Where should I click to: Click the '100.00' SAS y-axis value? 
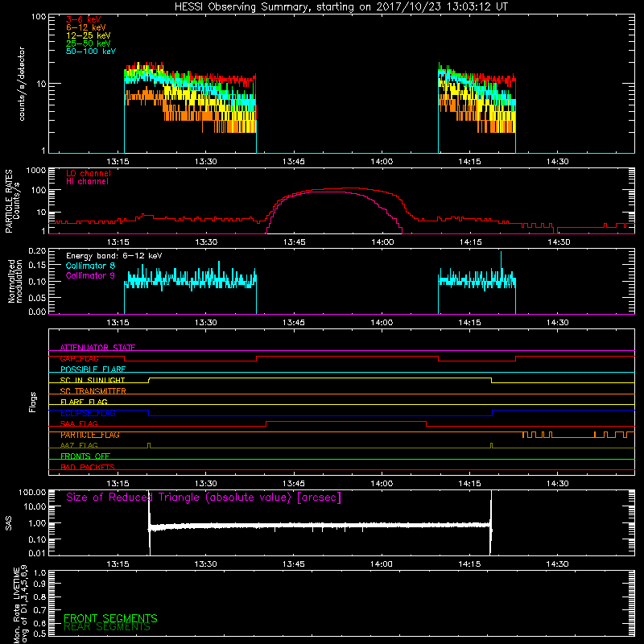[32, 493]
